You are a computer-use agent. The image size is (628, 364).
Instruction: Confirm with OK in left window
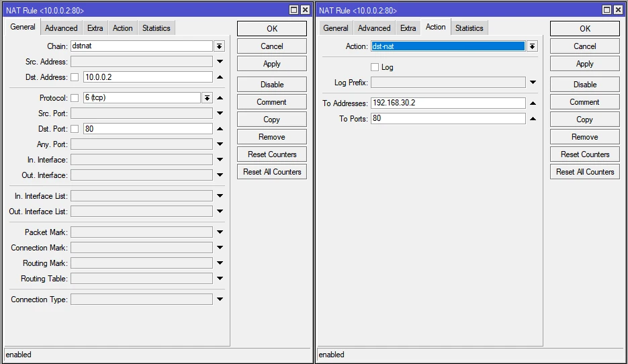pyautogui.click(x=272, y=29)
